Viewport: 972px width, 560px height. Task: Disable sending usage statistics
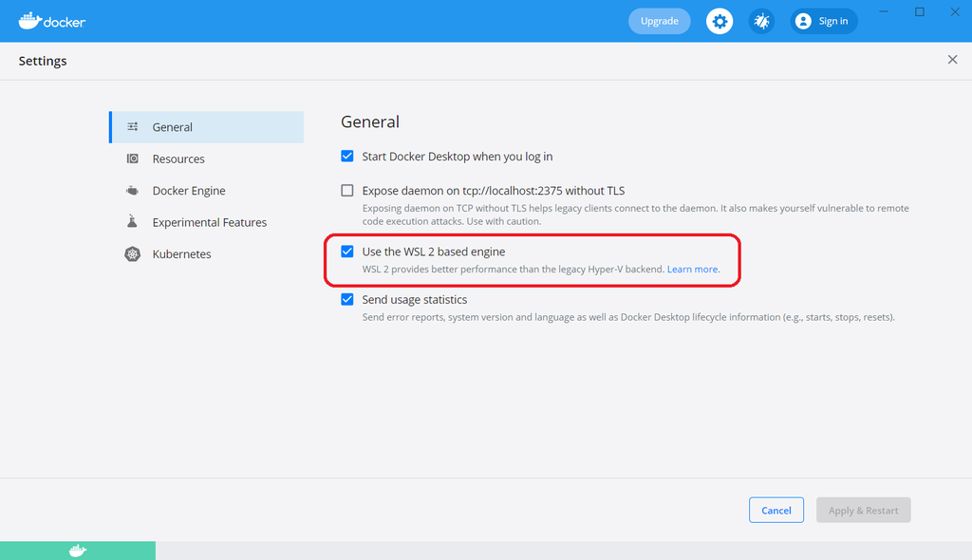[x=347, y=299]
